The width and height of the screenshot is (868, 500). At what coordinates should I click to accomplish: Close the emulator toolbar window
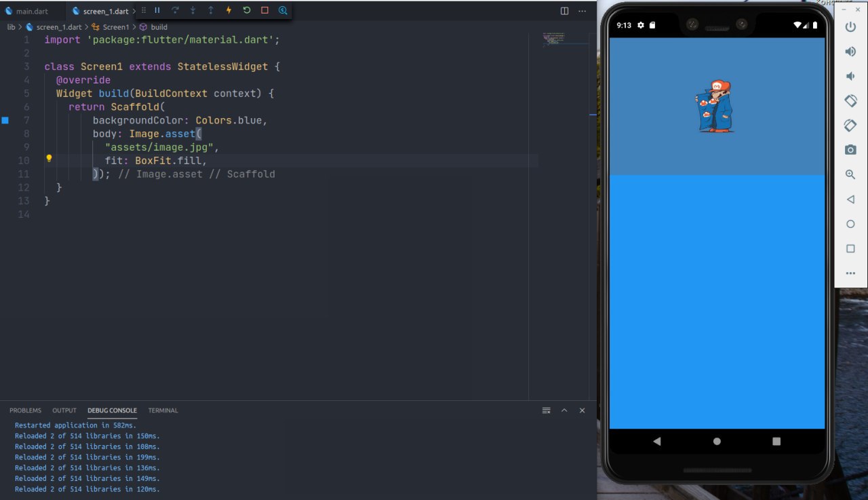[858, 9]
